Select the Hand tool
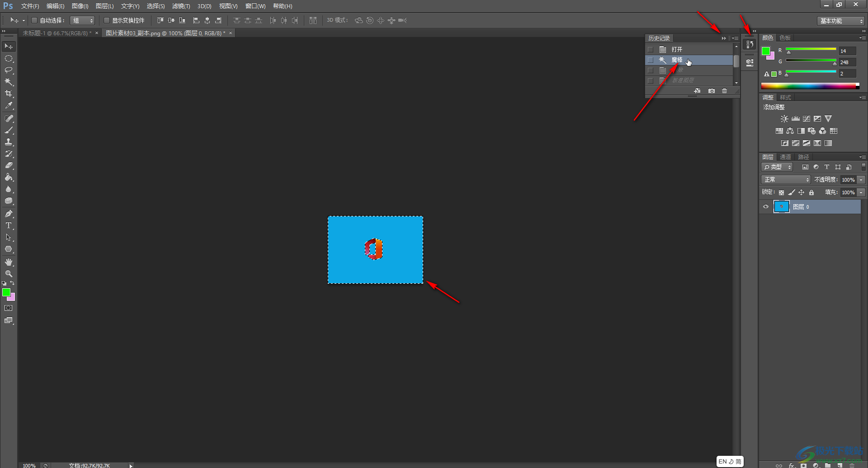 pyautogui.click(x=9, y=262)
